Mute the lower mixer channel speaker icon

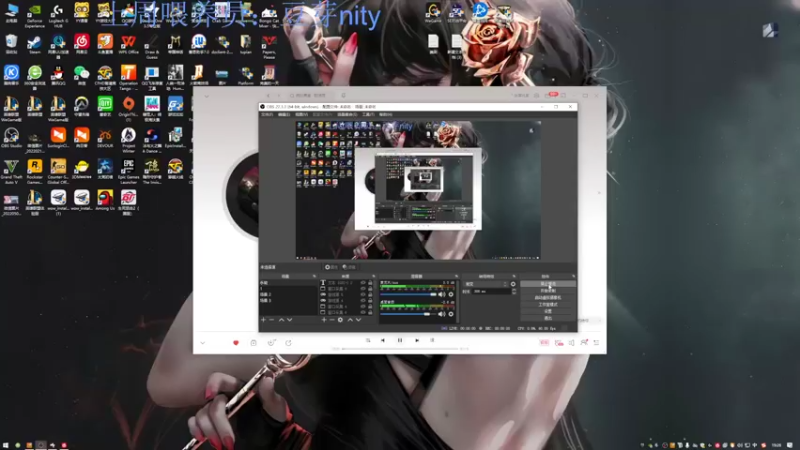click(x=442, y=314)
